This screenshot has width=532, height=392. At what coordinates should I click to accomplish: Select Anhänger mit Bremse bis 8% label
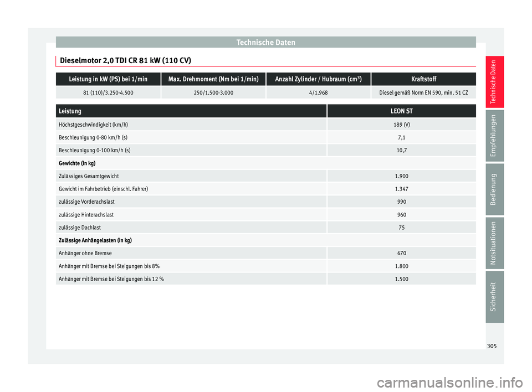coord(109,266)
